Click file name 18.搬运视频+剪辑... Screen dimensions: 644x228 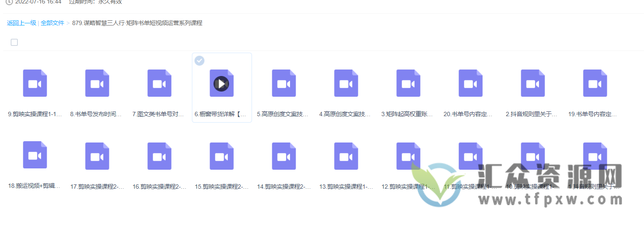[35, 186]
